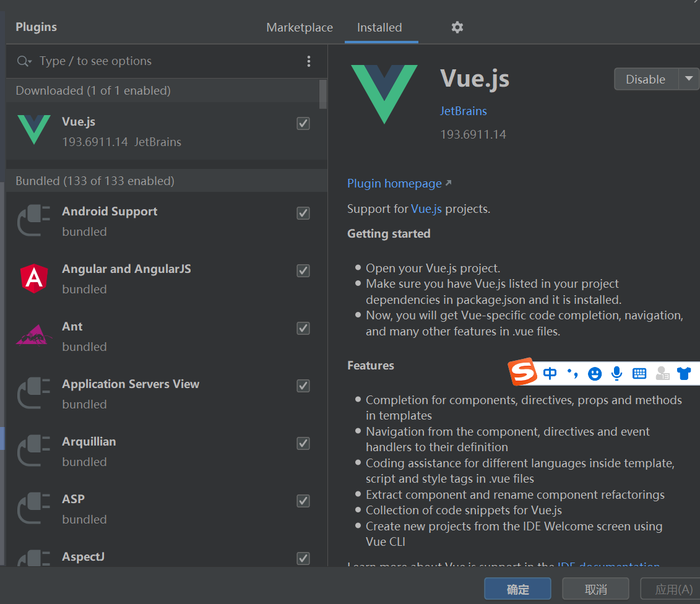Open the search options kebab menu
This screenshot has height=604, width=700.
point(308,61)
